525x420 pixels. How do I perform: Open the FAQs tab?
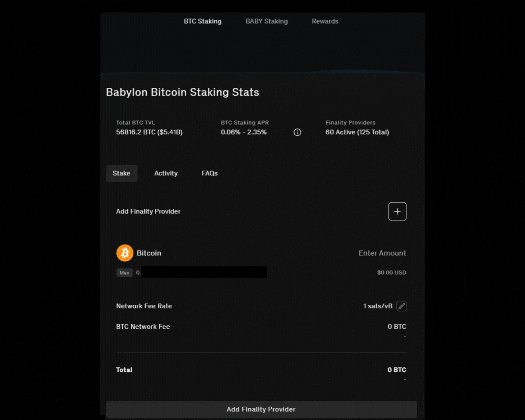click(x=209, y=173)
